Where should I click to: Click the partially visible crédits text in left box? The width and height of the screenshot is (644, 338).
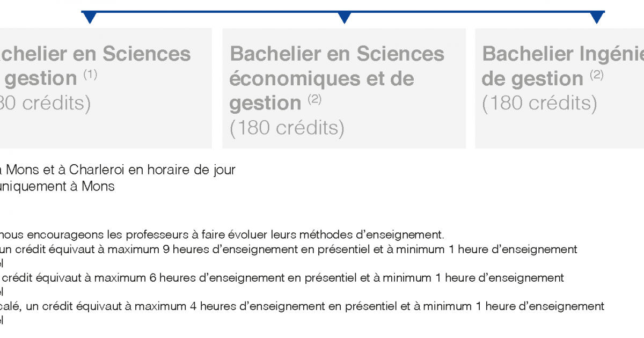[46, 103]
